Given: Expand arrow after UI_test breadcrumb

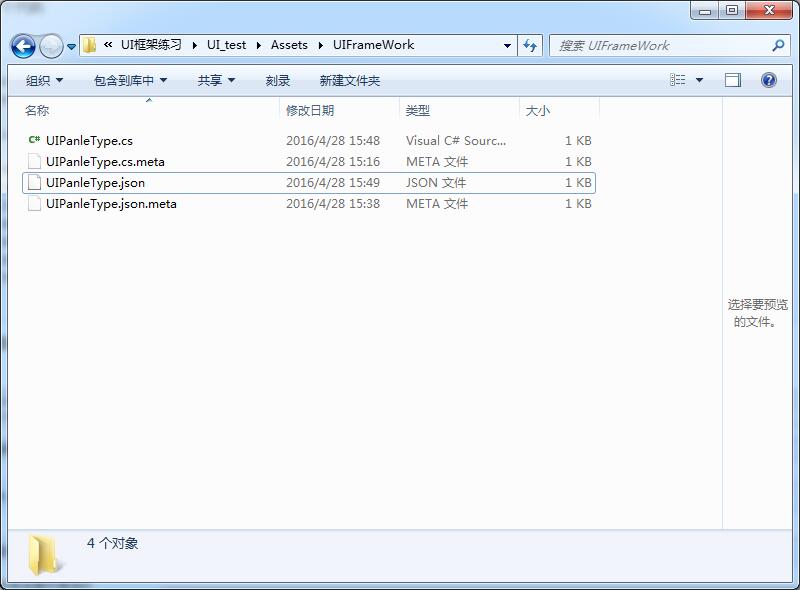Looking at the screenshot, I should 259,45.
